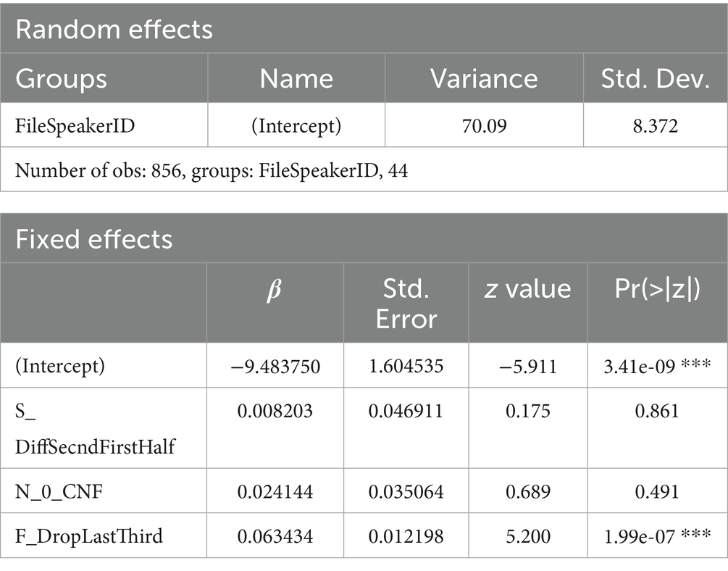The height and width of the screenshot is (571, 728).
Task: Select the Fixed effects table title
Action: tap(94, 238)
